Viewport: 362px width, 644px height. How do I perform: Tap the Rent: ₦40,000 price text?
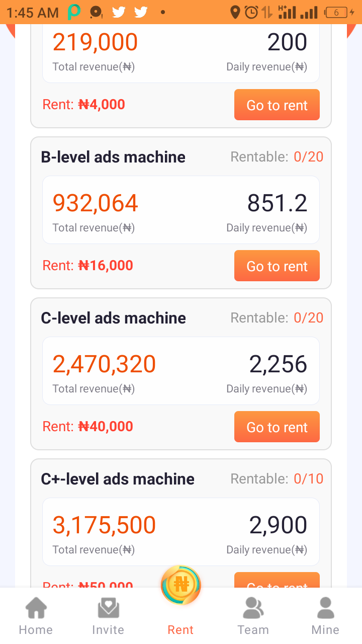(88, 427)
